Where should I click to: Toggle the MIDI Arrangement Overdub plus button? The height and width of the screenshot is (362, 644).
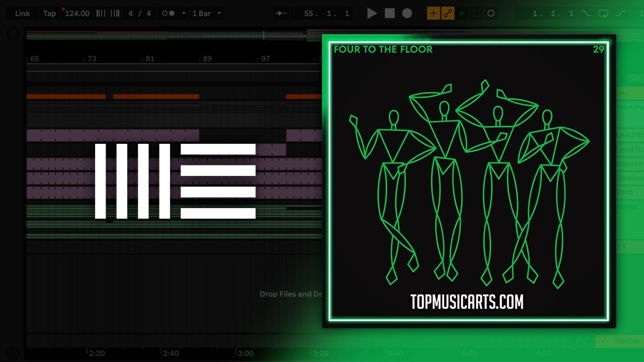433,14
